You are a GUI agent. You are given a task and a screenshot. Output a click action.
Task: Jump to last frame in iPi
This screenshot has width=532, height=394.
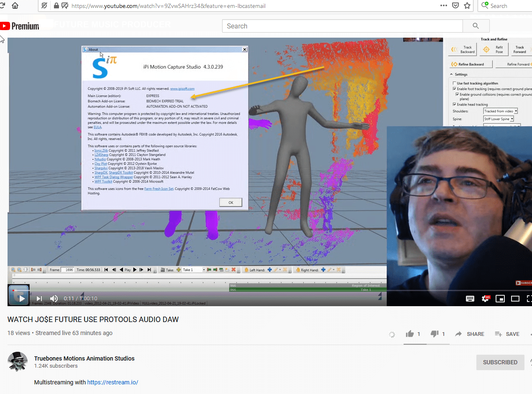pos(149,270)
